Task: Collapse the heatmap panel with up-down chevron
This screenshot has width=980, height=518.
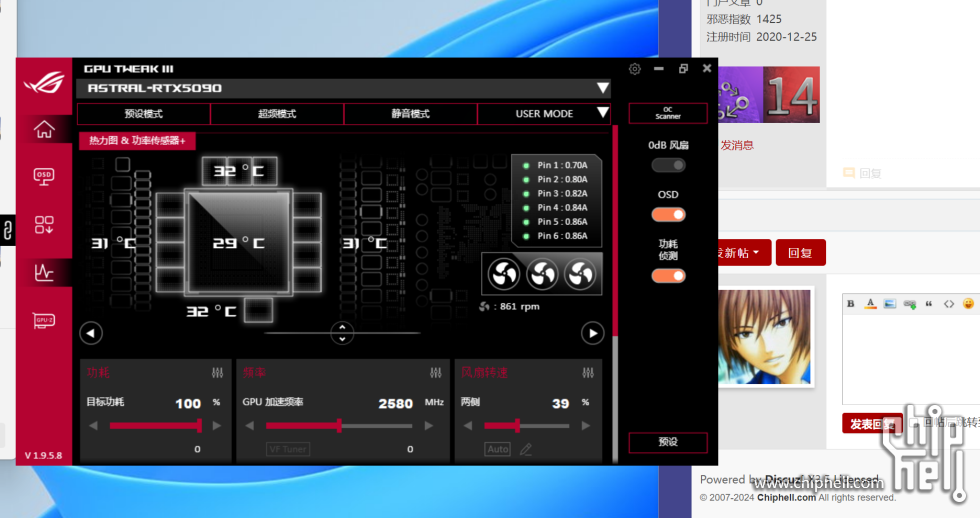Action: tap(342, 333)
